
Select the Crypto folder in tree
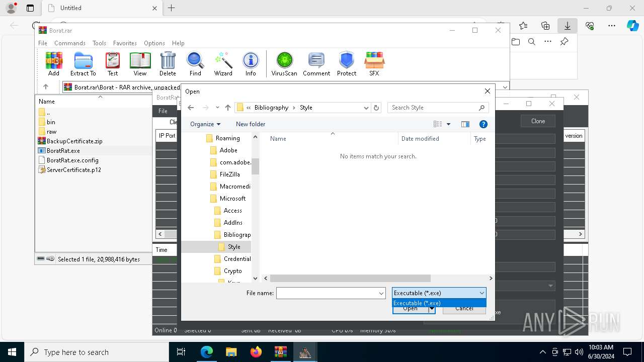[232, 271]
